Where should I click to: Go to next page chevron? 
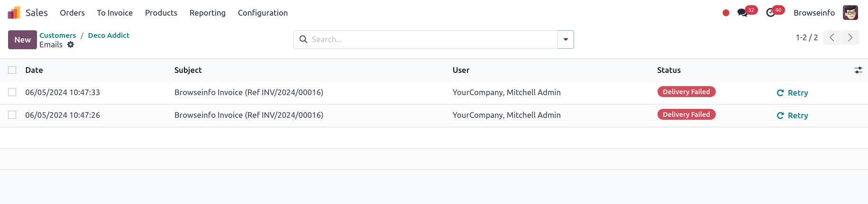pyautogui.click(x=850, y=37)
